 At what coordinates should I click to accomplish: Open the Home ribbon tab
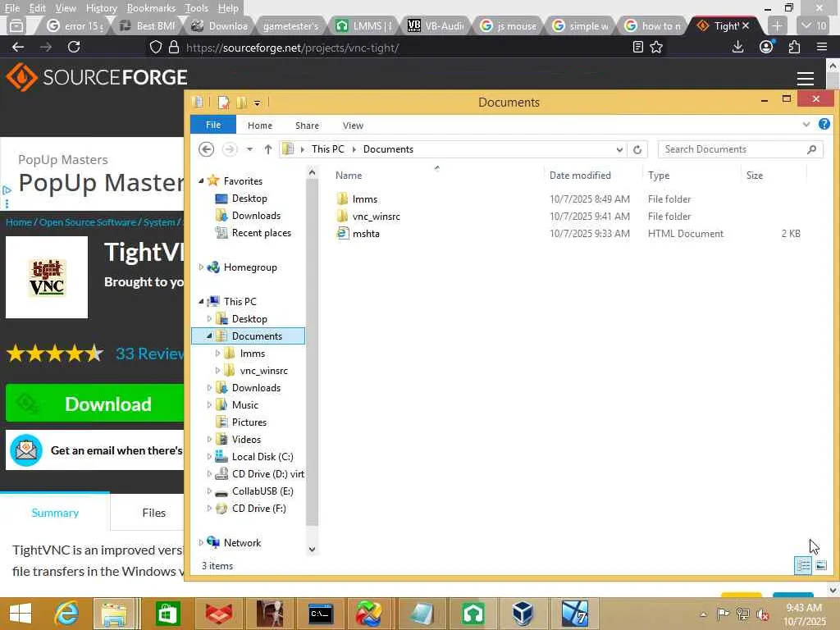[260, 126]
